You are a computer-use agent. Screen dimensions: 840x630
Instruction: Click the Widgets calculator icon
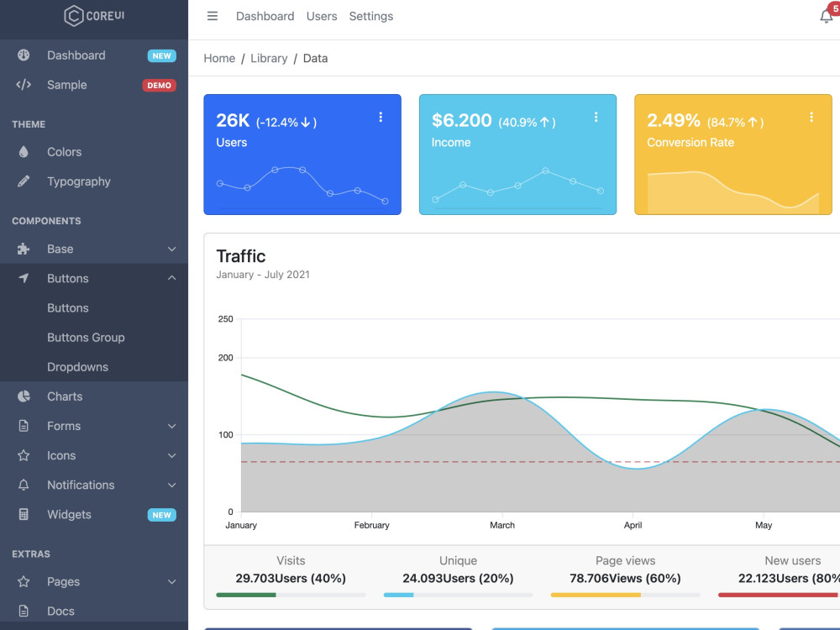tap(24, 514)
